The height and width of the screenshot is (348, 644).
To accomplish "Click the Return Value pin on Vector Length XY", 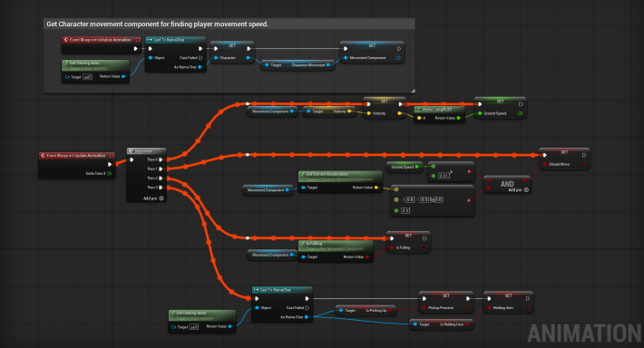I will click(x=458, y=118).
